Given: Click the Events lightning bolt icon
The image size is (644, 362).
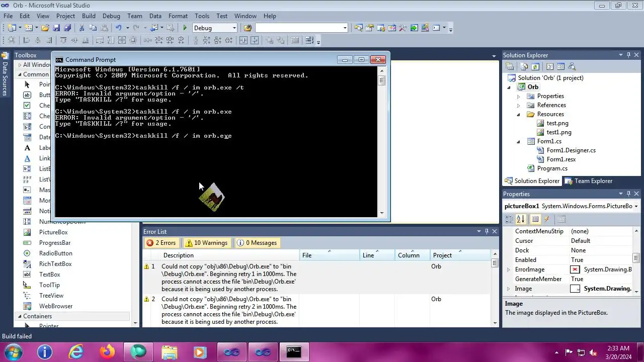Looking at the screenshot, I should 547,219.
